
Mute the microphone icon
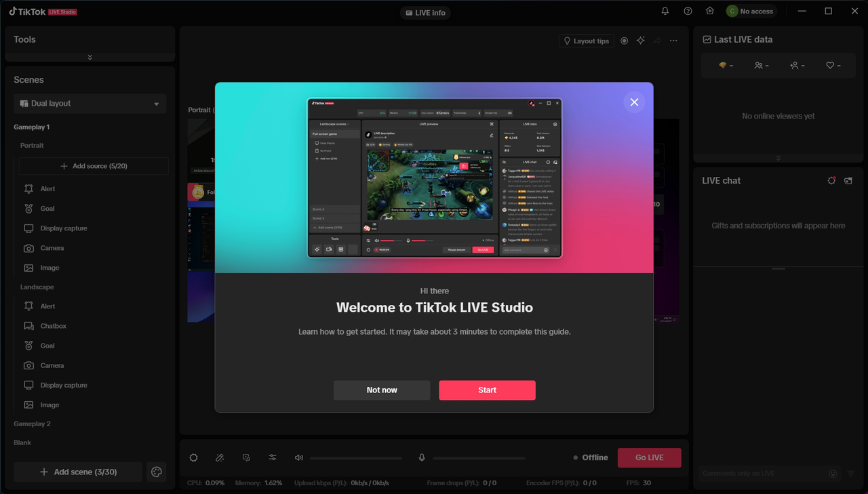(x=422, y=457)
